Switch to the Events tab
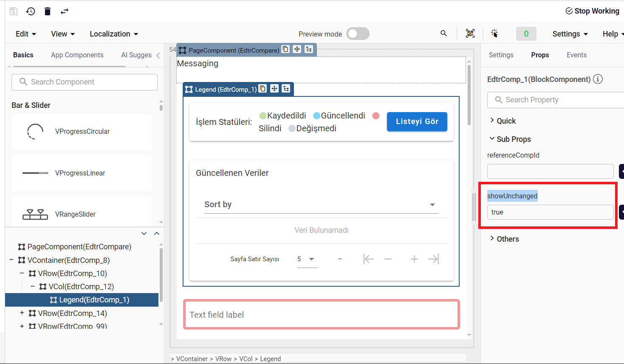624x364 pixels. pos(576,55)
